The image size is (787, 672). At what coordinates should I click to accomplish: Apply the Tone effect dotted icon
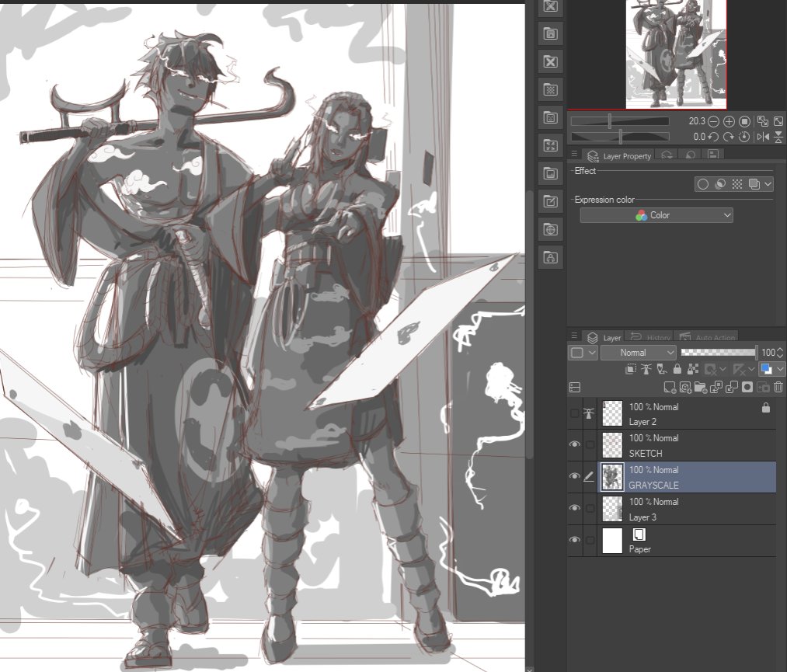click(x=737, y=184)
